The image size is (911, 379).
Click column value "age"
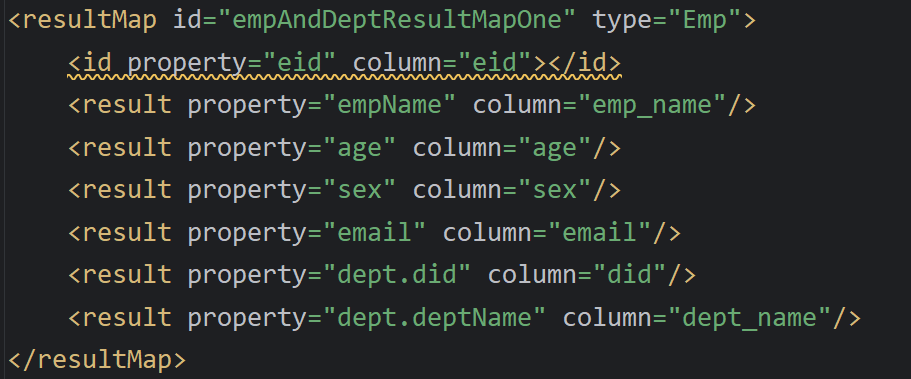pos(554,148)
